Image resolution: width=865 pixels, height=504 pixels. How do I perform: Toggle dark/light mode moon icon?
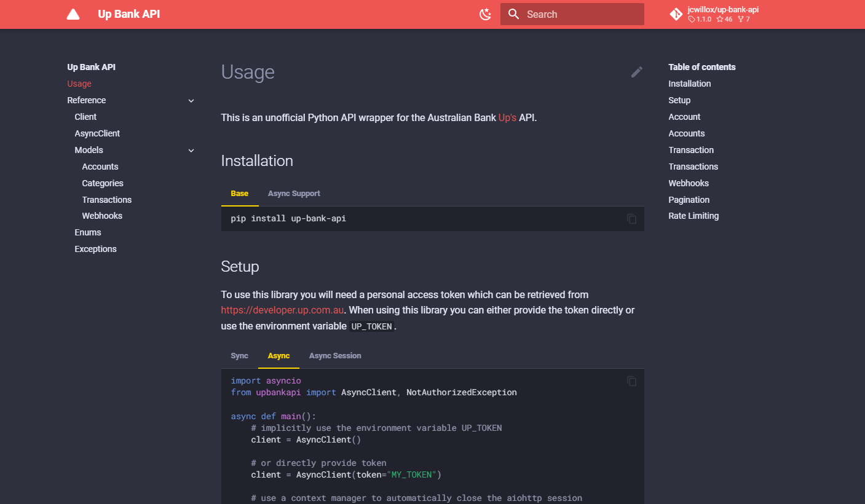[x=486, y=14]
